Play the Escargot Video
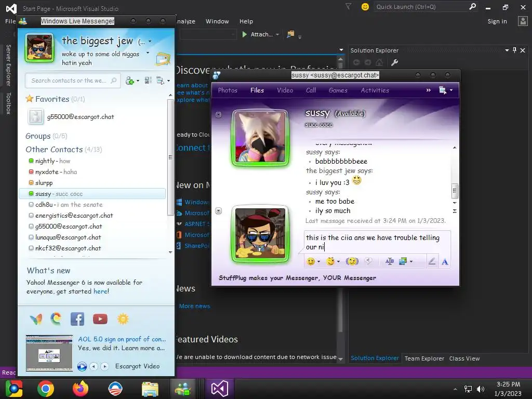The width and height of the screenshot is (532, 399). (x=82, y=366)
